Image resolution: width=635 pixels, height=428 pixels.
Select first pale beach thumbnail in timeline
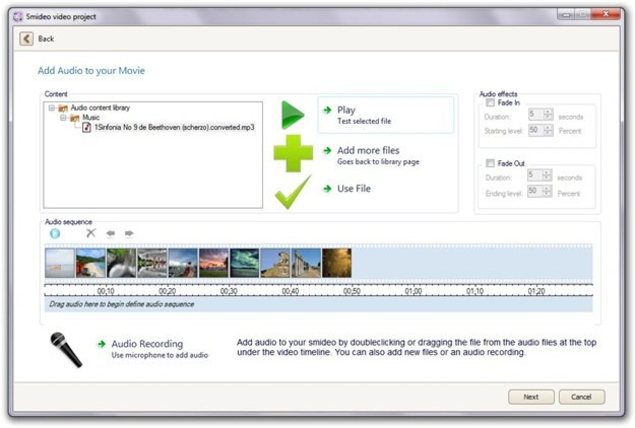[x=60, y=263]
